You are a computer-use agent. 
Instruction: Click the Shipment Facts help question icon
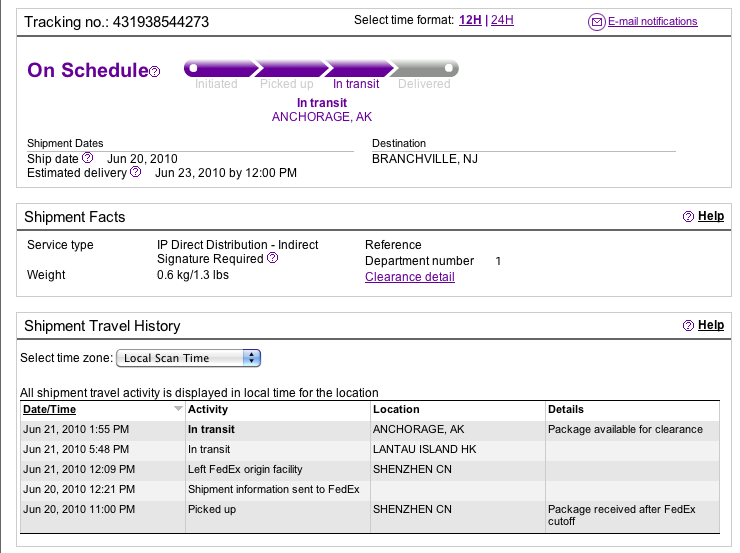689,216
